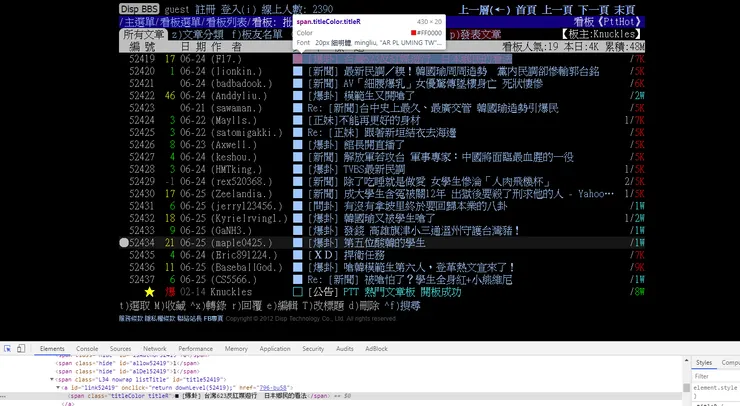Go to 首頁 in the BBS header
Screen dimensions: 740x406
coord(526,9)
